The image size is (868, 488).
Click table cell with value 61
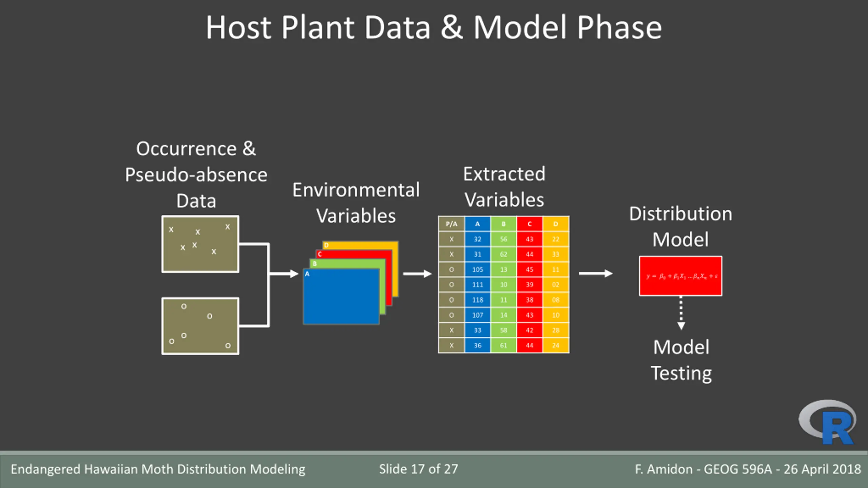click(504, 346)
